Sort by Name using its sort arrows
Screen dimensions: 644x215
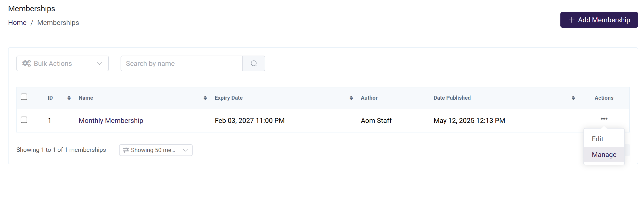coord(205,98)
